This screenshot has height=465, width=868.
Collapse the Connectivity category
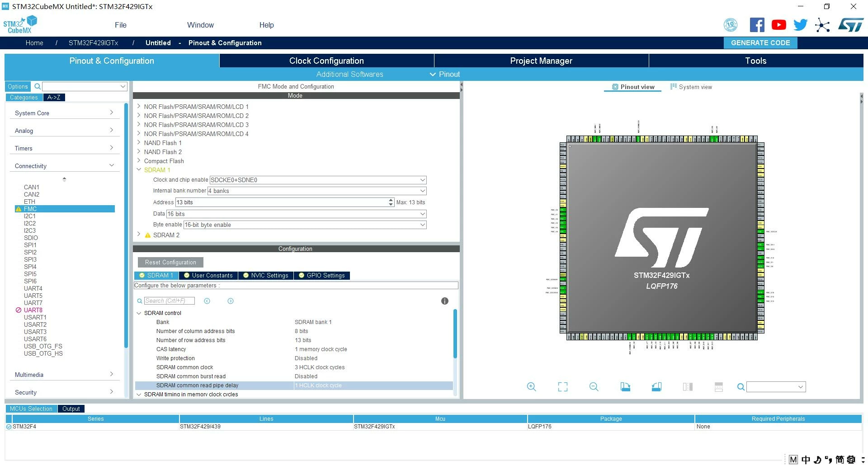64,166
